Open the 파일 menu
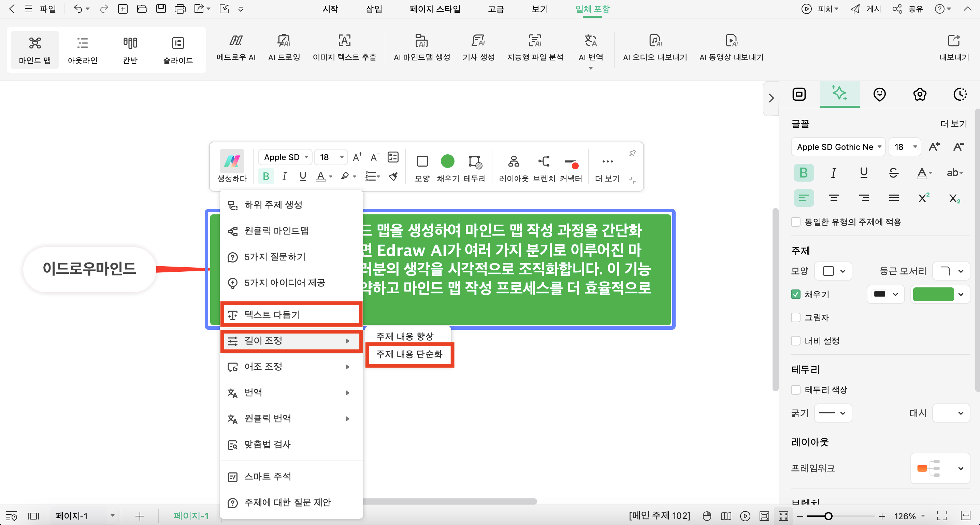 (48, 9)
